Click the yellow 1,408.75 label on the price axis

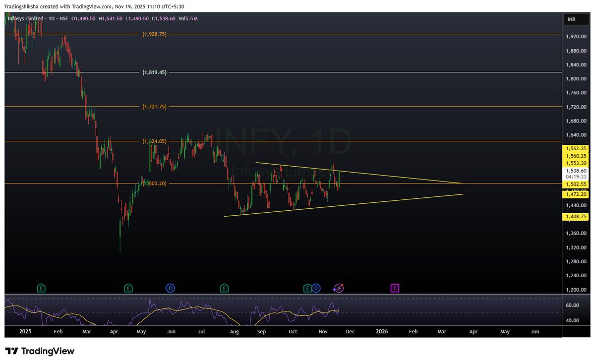pos(575,217)
